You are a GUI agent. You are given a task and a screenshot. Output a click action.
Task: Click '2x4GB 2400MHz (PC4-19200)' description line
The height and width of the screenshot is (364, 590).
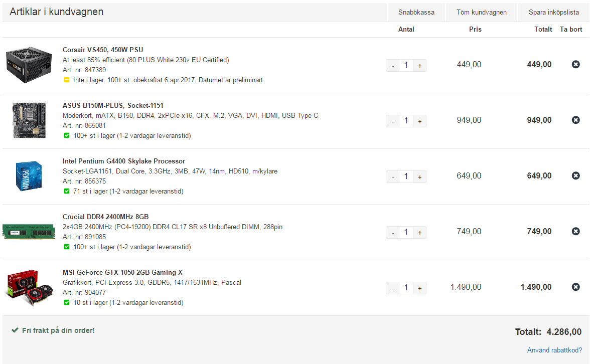[173, 227]
